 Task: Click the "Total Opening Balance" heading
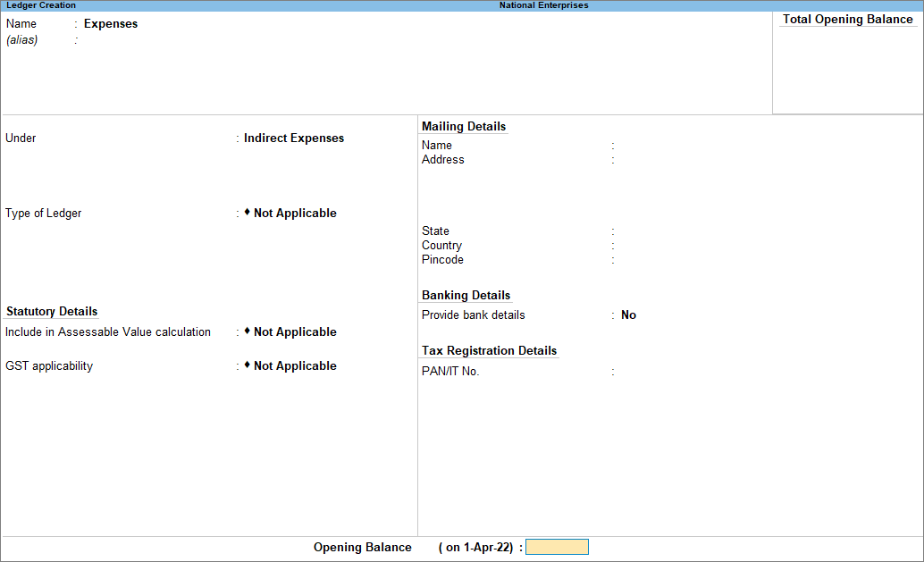848,20
